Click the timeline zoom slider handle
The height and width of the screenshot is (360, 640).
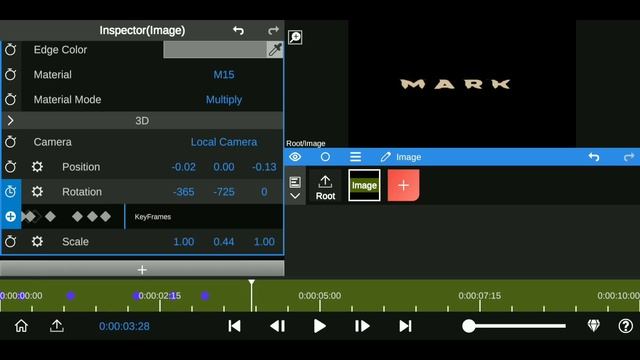coord(469,326)
